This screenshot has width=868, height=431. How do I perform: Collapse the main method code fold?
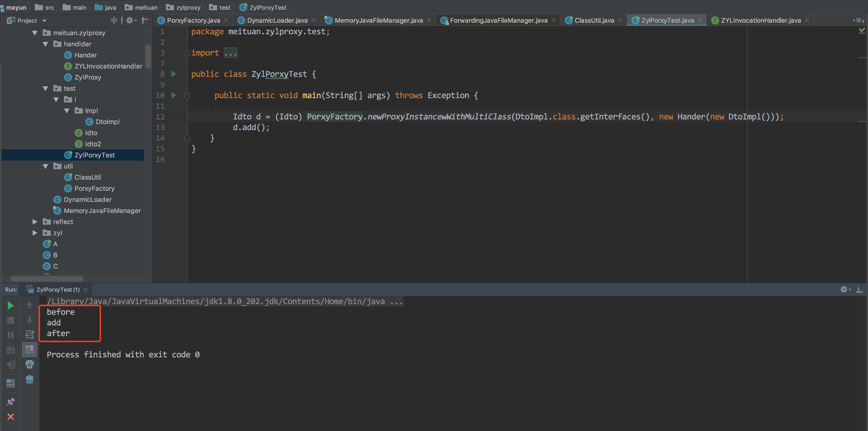pos(187,96)
